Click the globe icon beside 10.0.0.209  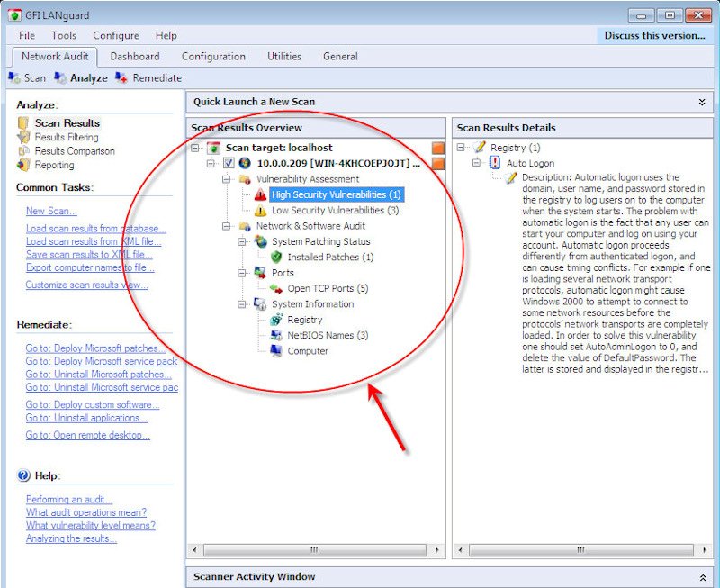click(245, 163)
